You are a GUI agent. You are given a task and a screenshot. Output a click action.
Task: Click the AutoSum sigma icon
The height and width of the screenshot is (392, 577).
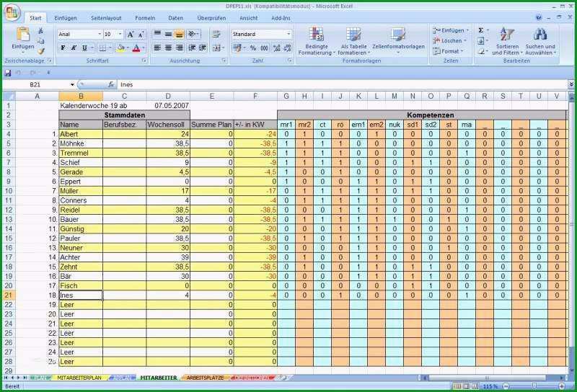(481, 30)
